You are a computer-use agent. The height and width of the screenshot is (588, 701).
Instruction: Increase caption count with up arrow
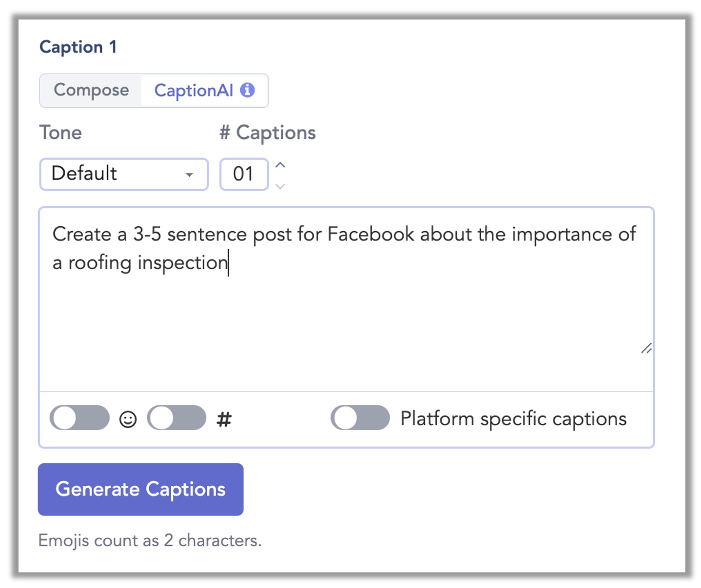tap(280, 165)
